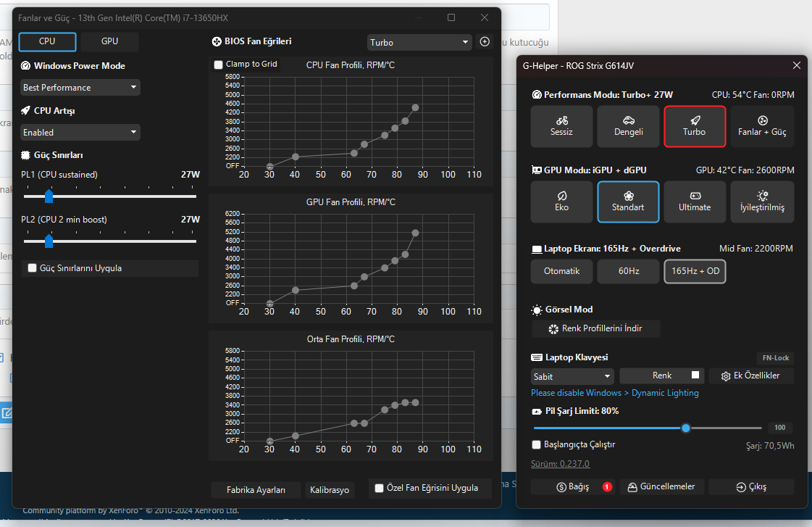Open the Turbo fan profile dropdown
812x527 pixels.
pos(419,43)
